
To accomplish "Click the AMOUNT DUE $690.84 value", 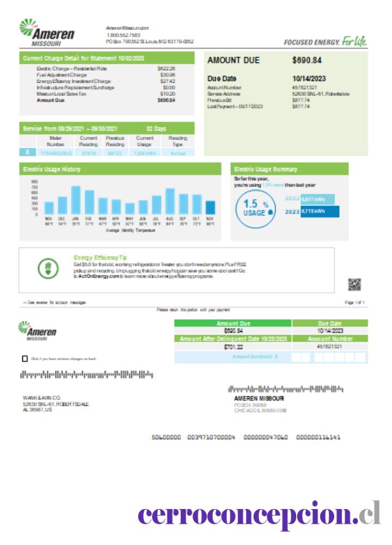I will [x=307, y=60].
